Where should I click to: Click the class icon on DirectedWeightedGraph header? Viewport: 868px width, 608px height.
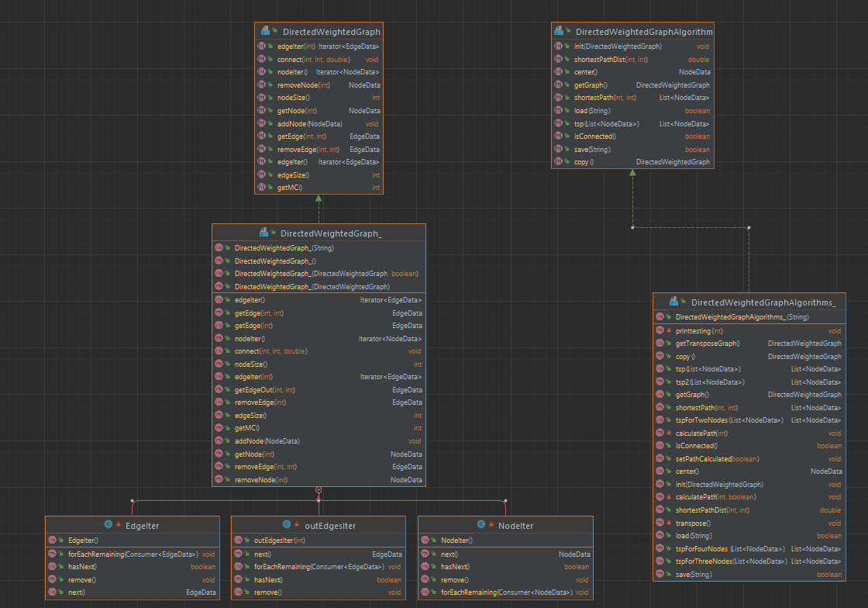pos(264,31)
